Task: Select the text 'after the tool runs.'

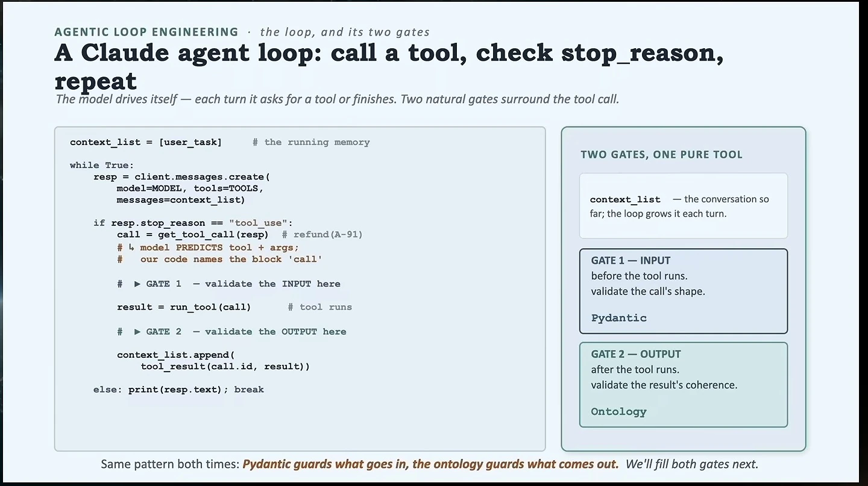Action: coord(635,370)
